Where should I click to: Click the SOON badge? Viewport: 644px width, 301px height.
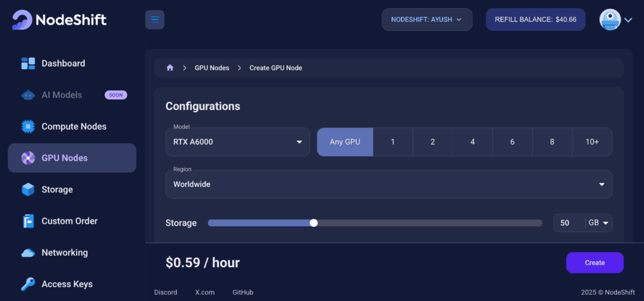coord(116,96)
